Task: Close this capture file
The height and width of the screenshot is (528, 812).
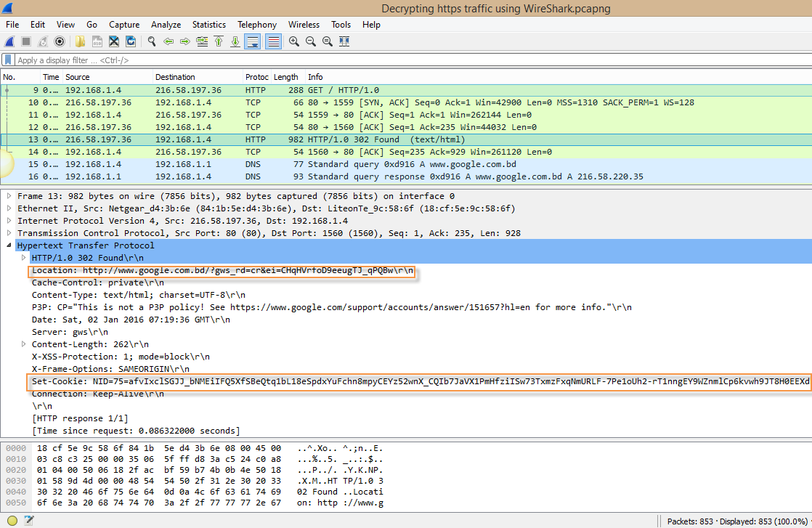Action: click(114, 41)
